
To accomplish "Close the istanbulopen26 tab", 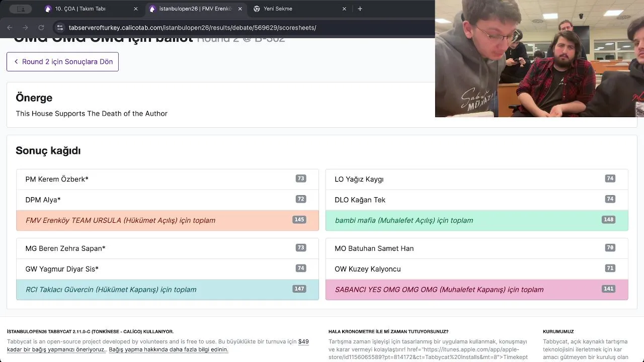I will [x=240, y=9].
